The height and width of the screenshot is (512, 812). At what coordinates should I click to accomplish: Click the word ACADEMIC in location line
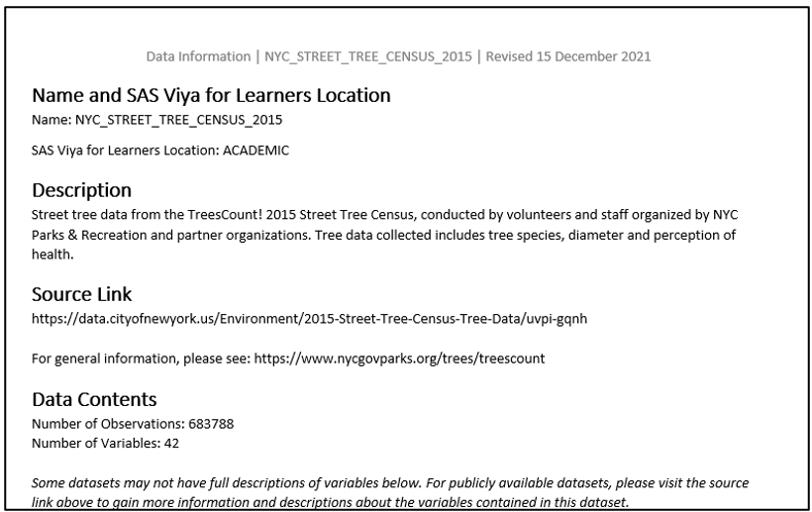pyautogui.click(x=255, y=150)
